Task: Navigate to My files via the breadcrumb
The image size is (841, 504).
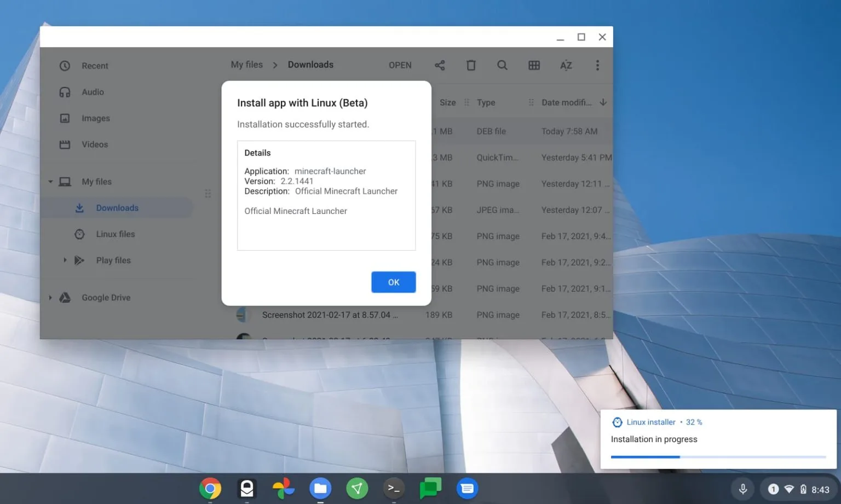Action: tap(246, 64)
